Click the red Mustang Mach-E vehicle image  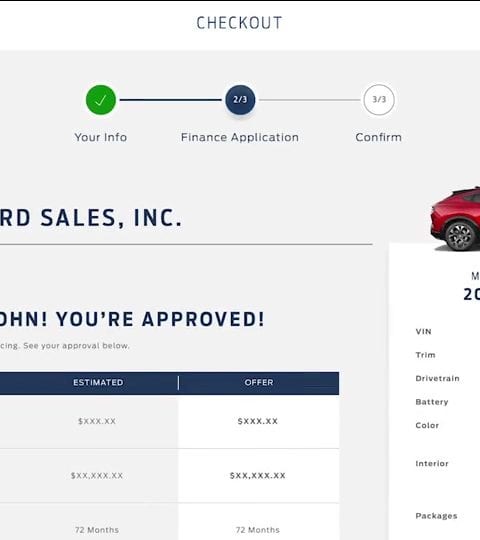pyautogui.click(x=455, y=219)
